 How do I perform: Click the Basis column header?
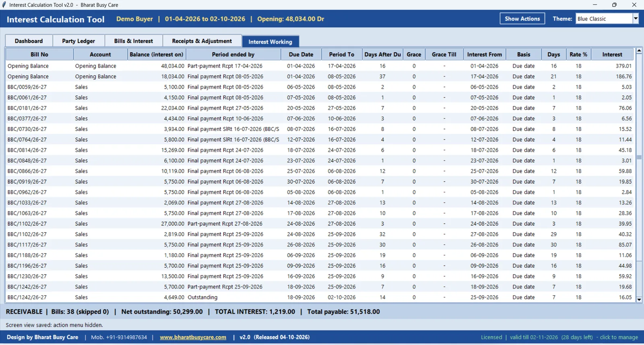[x=524, y=54]
